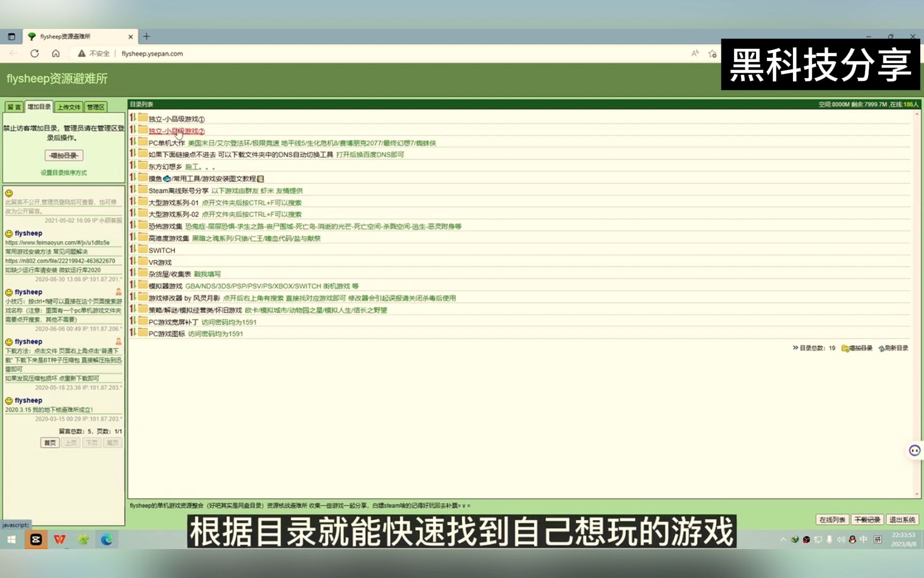The height and width of the screenshot is (578, 924).
Task: Open the PC单机大作 directory
Action: coord(166,143)
